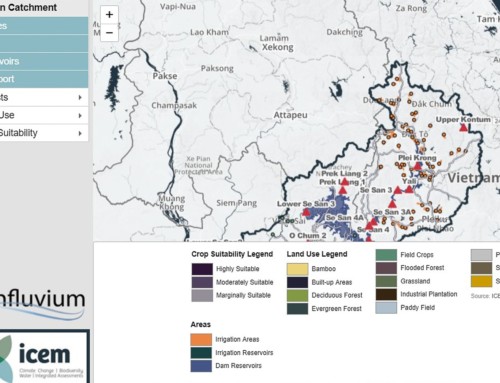Click the Areas legend heading
Viewport: 500px width, 383px height.
(201, 324)
